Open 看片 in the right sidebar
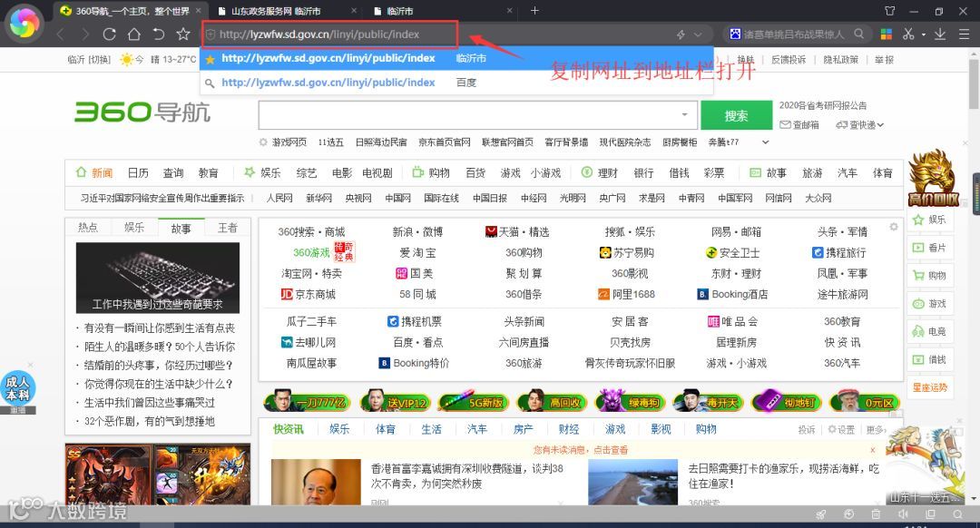 929,248
